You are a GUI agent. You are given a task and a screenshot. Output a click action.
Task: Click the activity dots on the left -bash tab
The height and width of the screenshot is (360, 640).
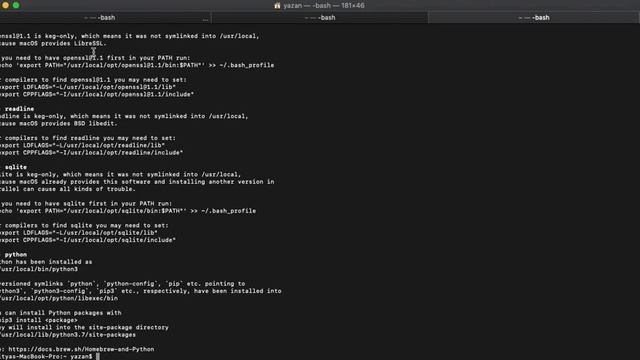(x=205, y=19)
